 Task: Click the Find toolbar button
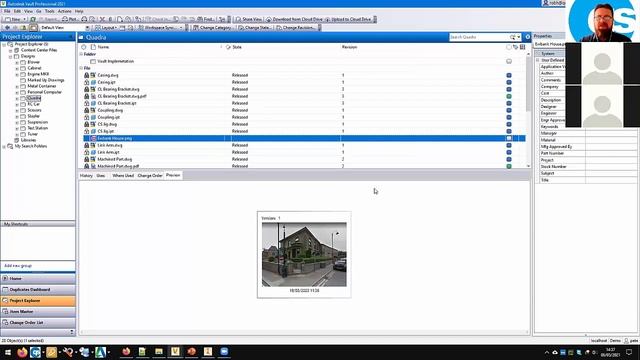tap(206, 19)
